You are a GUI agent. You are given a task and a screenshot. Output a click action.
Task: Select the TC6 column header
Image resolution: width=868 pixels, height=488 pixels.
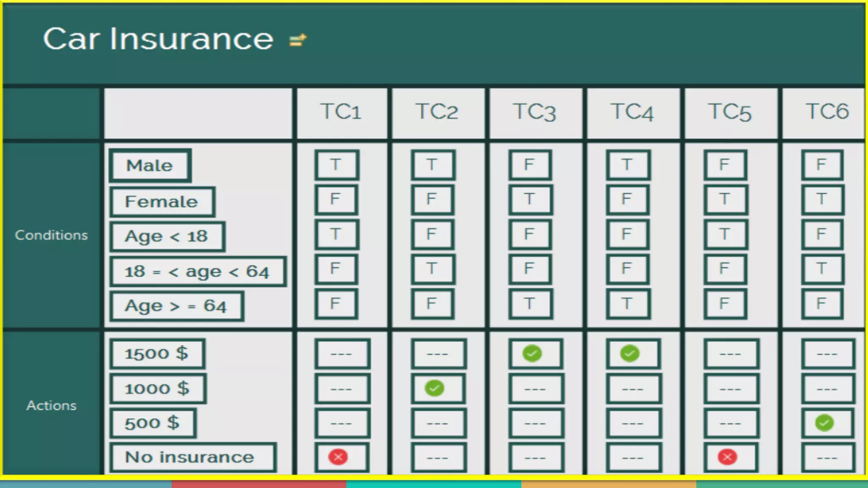tap(826, 112)
